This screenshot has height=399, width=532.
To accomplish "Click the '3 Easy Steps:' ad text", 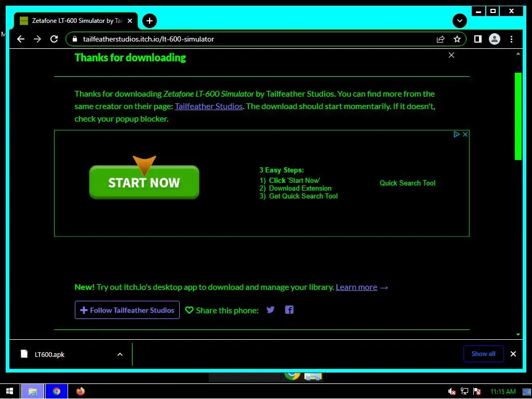I will click(282, 170).
